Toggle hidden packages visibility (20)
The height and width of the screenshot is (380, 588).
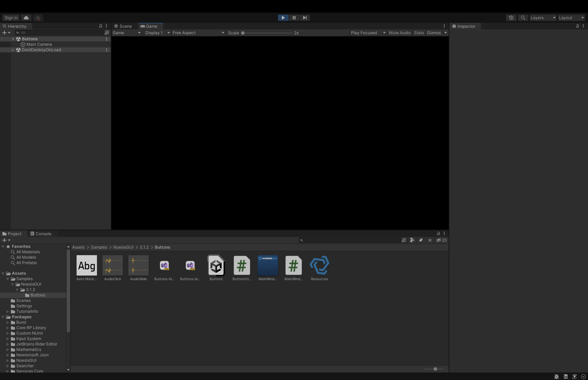click(x=442, y=240)
